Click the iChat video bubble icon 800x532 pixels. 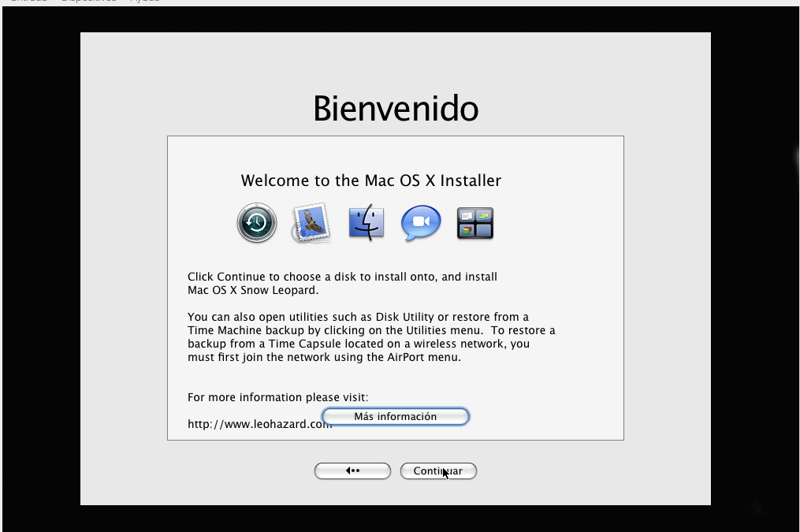[x=421, y=223]
